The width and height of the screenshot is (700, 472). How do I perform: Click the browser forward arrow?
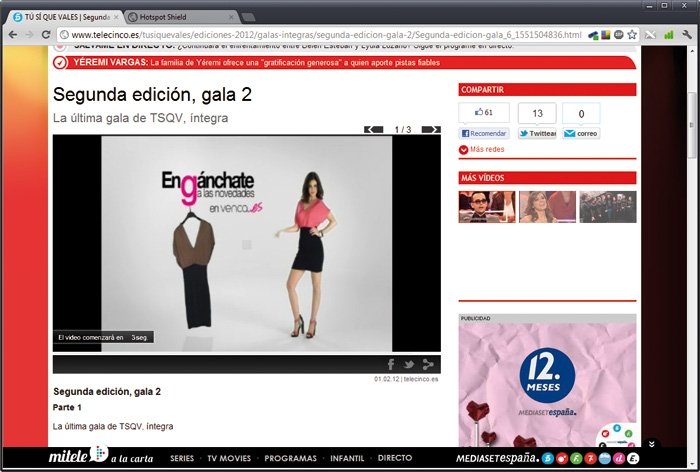tap(29, 34)
